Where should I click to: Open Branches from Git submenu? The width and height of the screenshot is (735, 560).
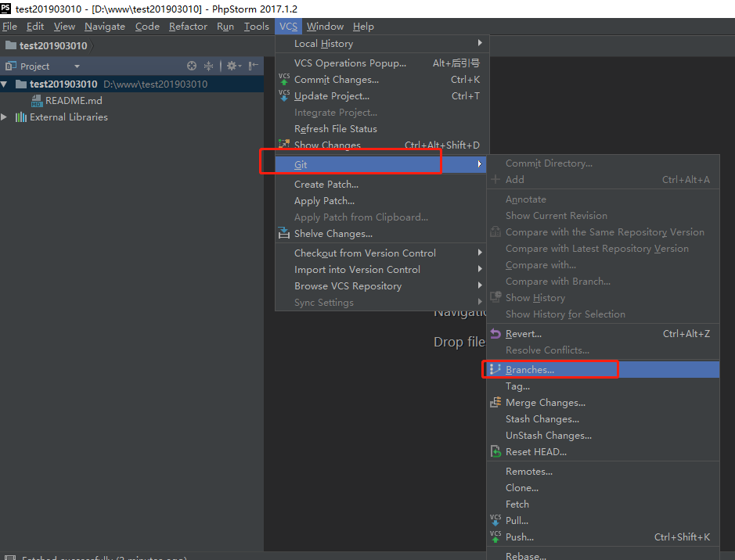click(x=603, y=369)
